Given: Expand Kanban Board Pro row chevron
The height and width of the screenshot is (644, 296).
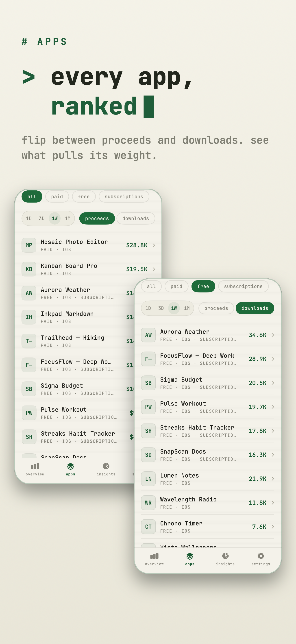Looking at the screenshot, I should [x=154, y=269].
